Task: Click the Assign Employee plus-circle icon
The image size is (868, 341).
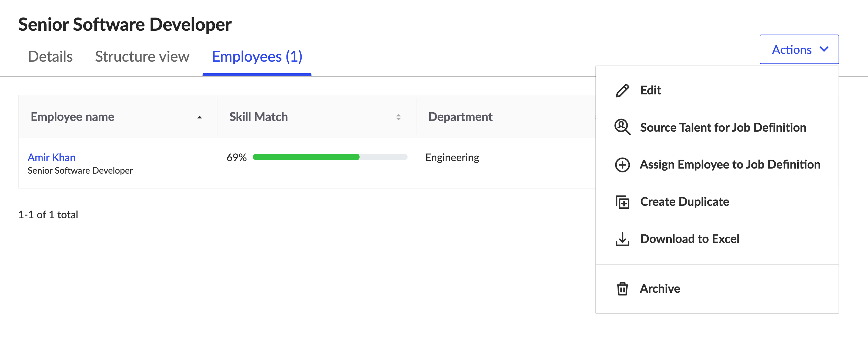Action: click(x=622, y=165)
